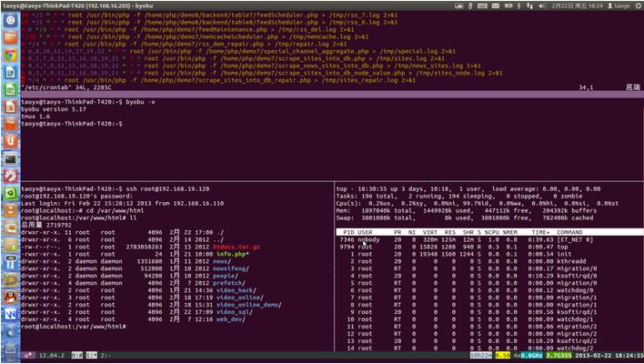This screenshot has height=364, width=644.
Task: Click the people/ directory entry
Action: 226,276
